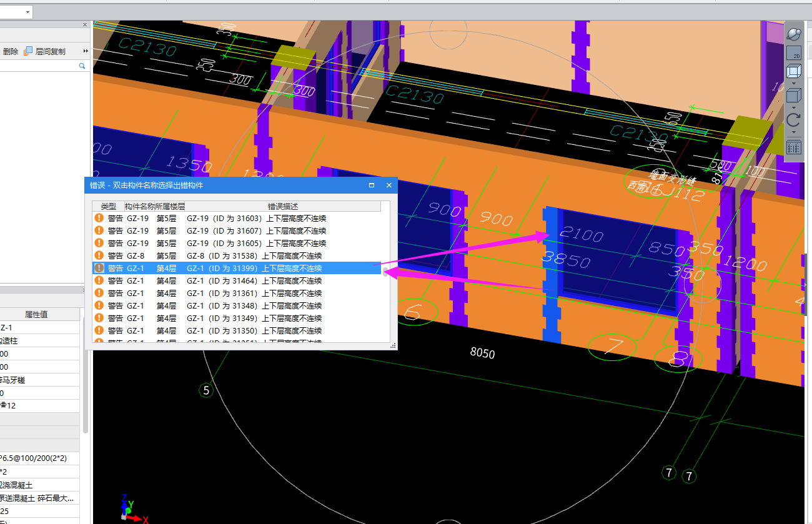Image resolution: width=812 pixels, height=524 pixels.
Task: Click the 类型 column header
Action: pyautogui.click(x=109, y=206)
